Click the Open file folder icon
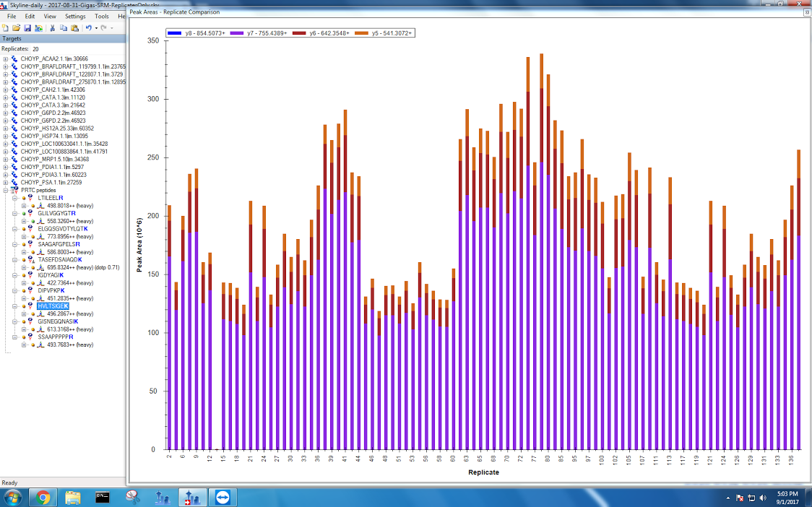The width and height of the screenshot is (812, 507). [17, 27]
